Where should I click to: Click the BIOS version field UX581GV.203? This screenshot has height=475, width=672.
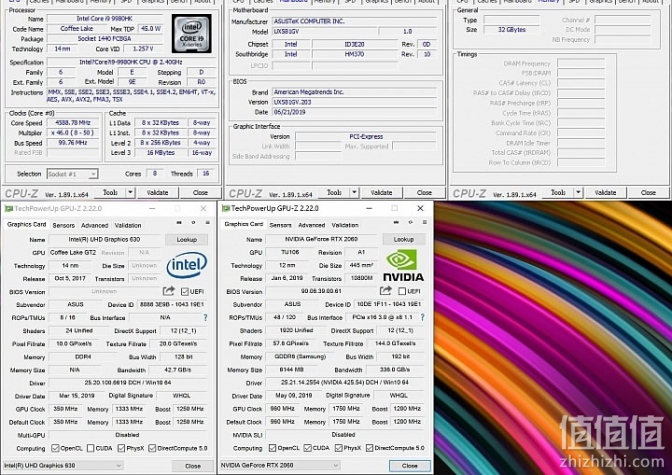(x=355, y=102)
